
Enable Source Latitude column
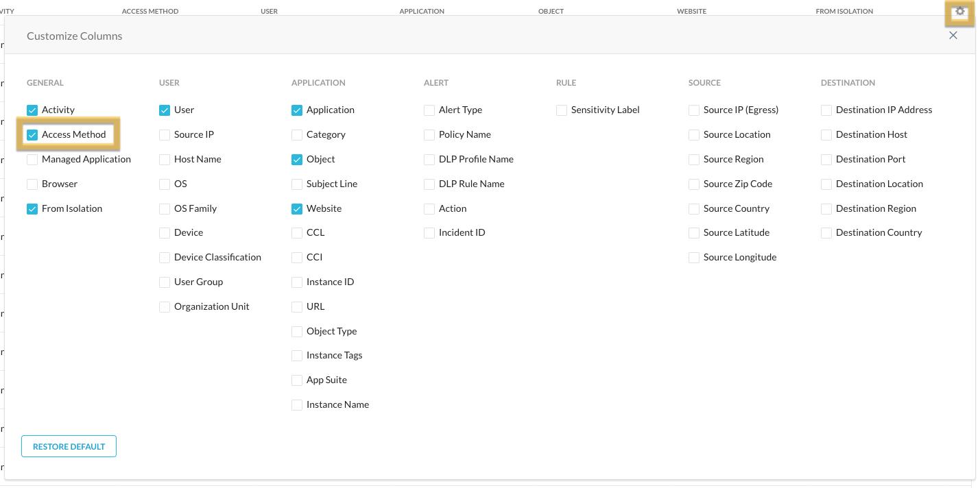click(x=694, y=233)
